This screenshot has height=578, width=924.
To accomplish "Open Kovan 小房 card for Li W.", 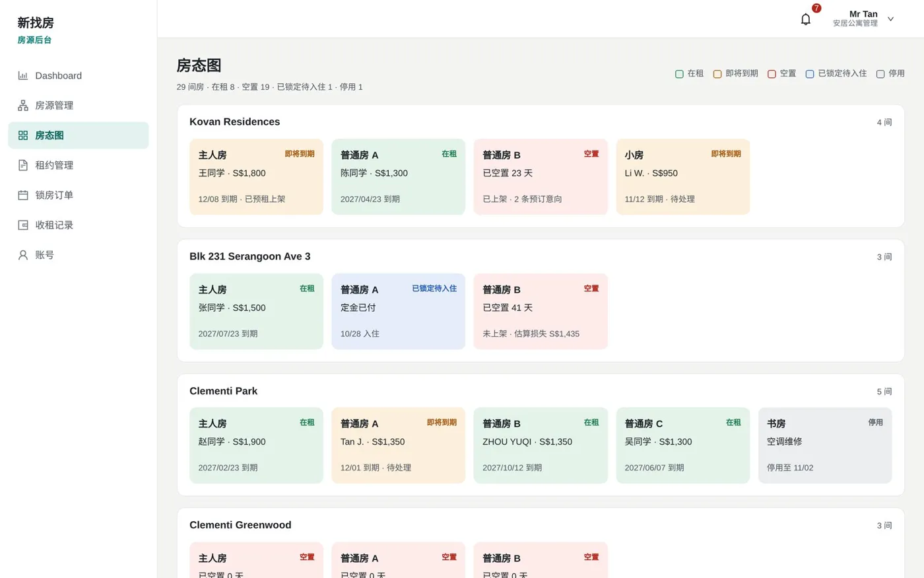I will click(682, 176).
